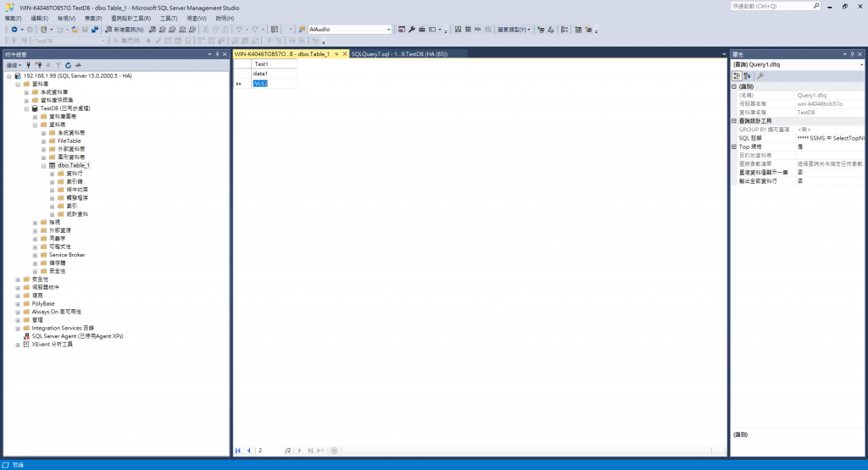Click the Connect plug icon in Object Explorer

tap(28, 65)
